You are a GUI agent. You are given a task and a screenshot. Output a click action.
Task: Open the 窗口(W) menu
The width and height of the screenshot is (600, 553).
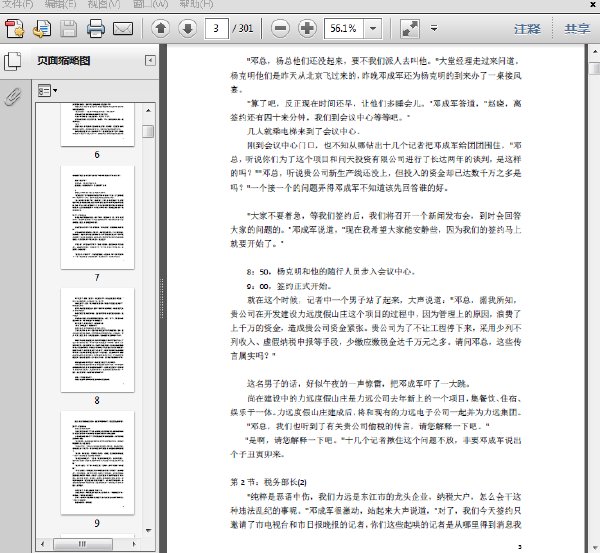[150, 4]
